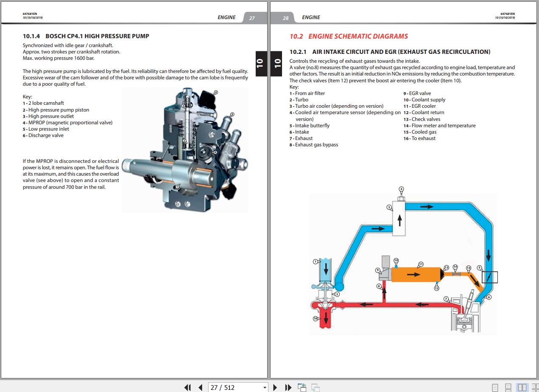
Task: Click key entry '9 - EGR valve'
Action: (417, 93)
